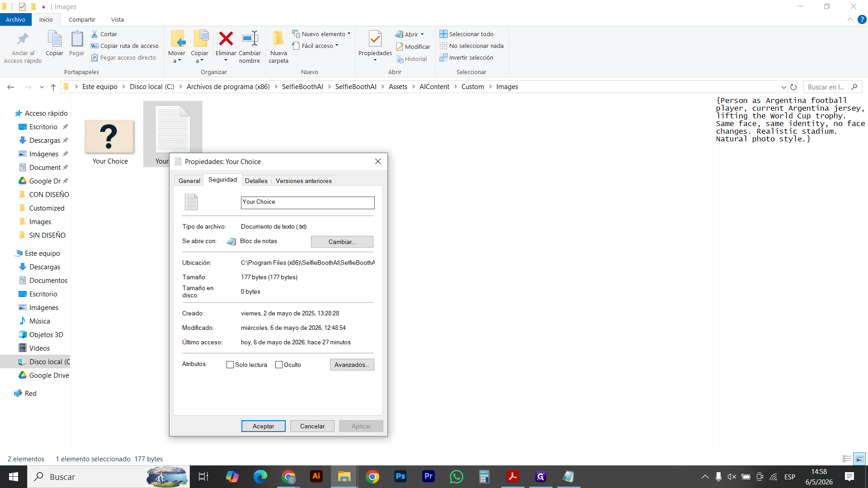Open Premiere Pro from the taskbar

pyautogui.click(x=429, y=476)
